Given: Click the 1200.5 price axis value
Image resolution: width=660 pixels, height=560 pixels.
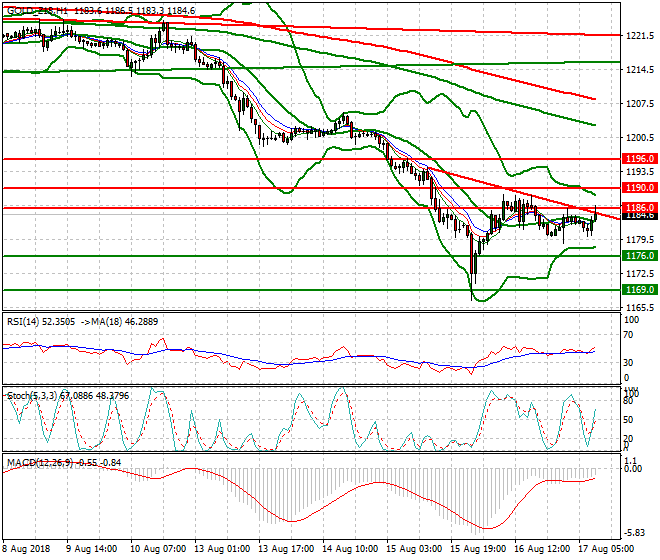Looking at the screenshot, I should click(x=640, y=138).
